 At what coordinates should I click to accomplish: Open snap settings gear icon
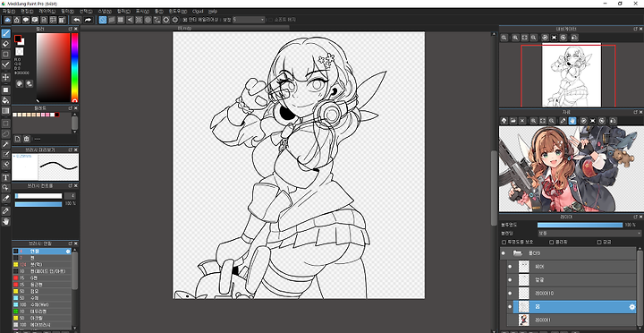pos(175,20)
